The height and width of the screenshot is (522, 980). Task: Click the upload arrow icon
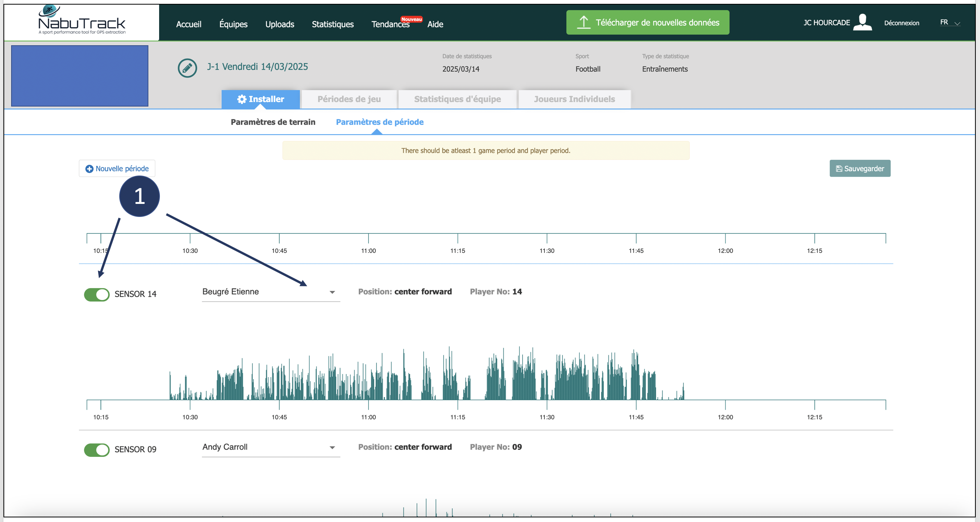pos(584,22)
